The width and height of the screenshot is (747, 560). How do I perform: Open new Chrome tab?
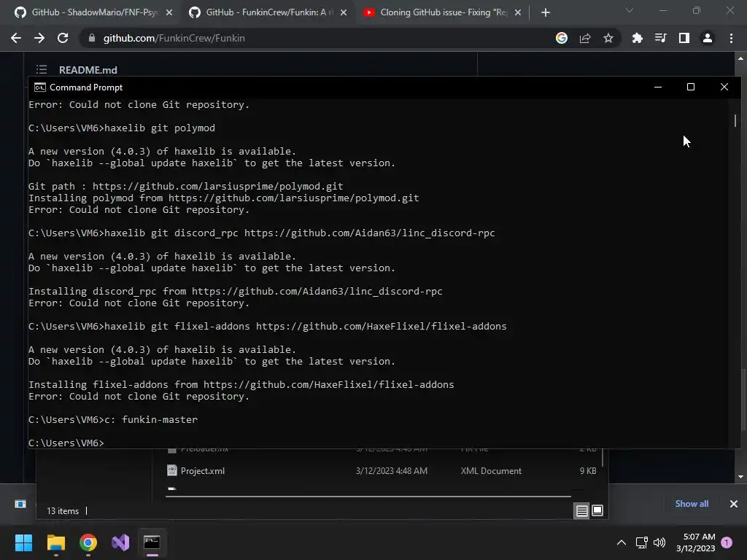pos(546,13)
